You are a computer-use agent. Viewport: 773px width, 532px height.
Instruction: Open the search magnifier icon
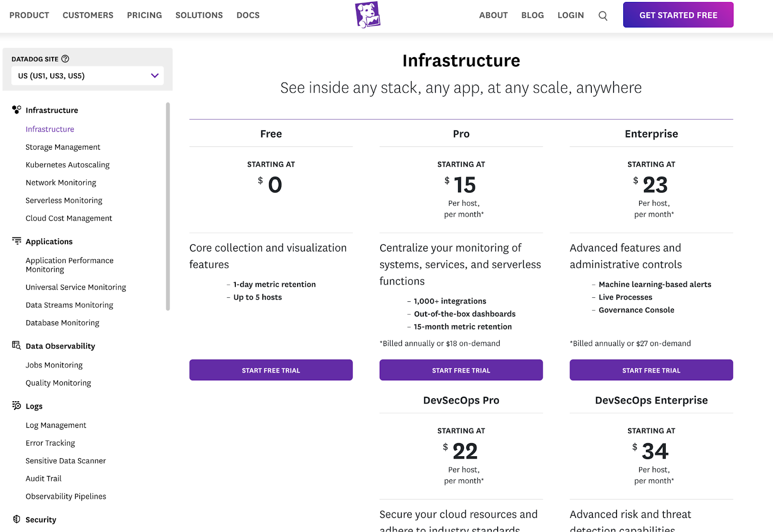coord(603,15)
